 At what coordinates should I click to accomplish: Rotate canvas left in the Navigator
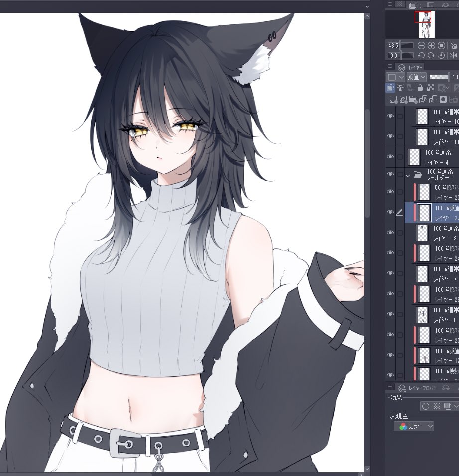tap(421, 55)
